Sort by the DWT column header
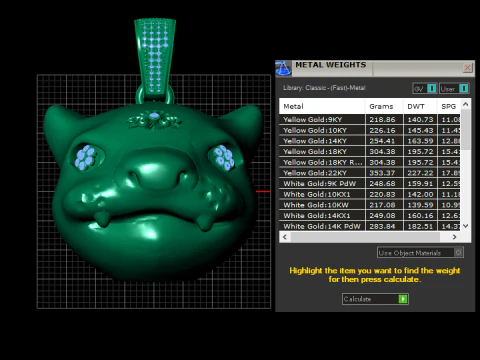The height and width of the screenshot is (360, 480). (420, 106)
